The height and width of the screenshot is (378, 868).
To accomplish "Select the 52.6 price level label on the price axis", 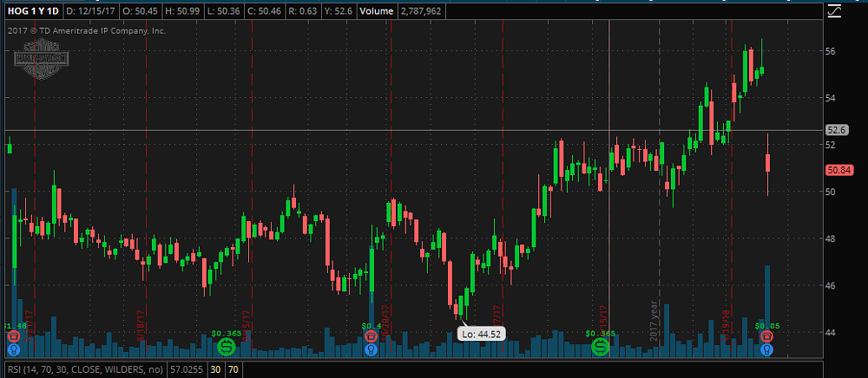I will pyautogui.click(x=836, y=130).
